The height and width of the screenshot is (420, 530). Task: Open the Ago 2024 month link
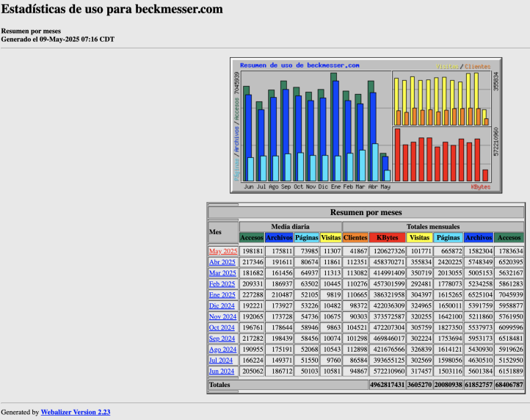pyautogui.click(x=222, y=350)
